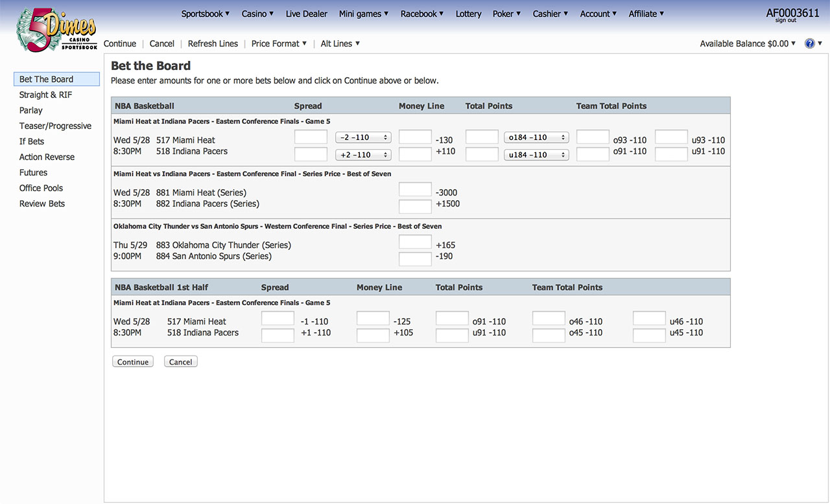Click the 5Dimes casino logo
This screenshot has width=830, height=504.
57,30
